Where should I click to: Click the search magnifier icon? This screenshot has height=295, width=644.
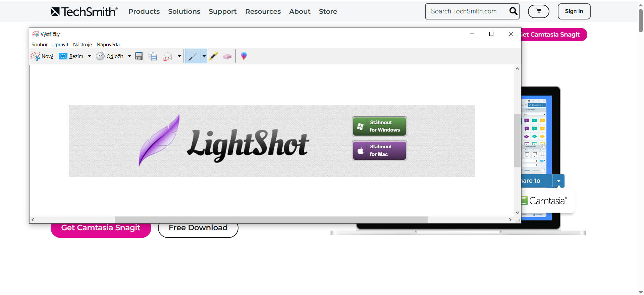tap(513, 11)
